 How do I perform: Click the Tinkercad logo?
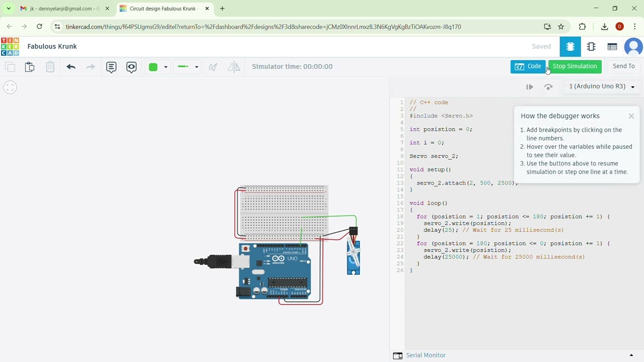click(10, 46)
